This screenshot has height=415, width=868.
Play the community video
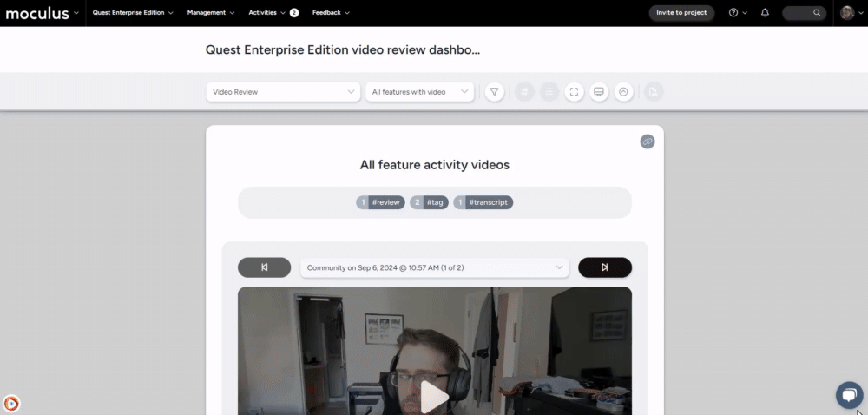tap(434, 396)
